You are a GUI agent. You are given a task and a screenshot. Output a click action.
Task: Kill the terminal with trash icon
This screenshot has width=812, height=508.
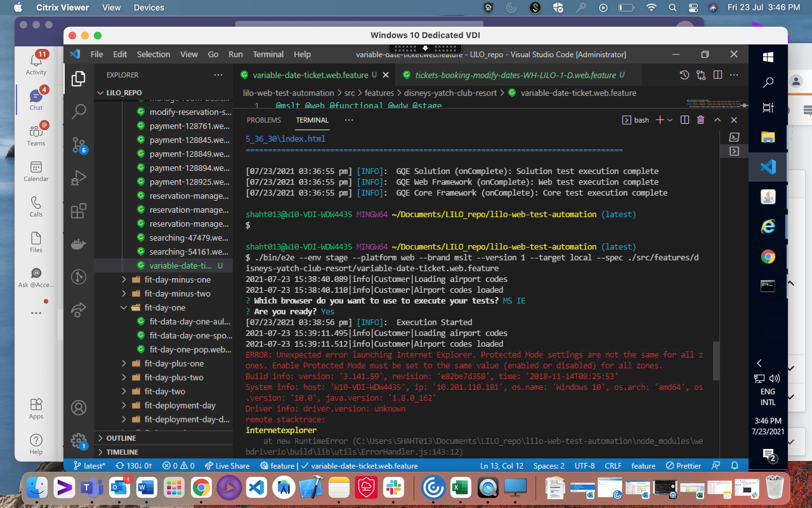(701, 120)
